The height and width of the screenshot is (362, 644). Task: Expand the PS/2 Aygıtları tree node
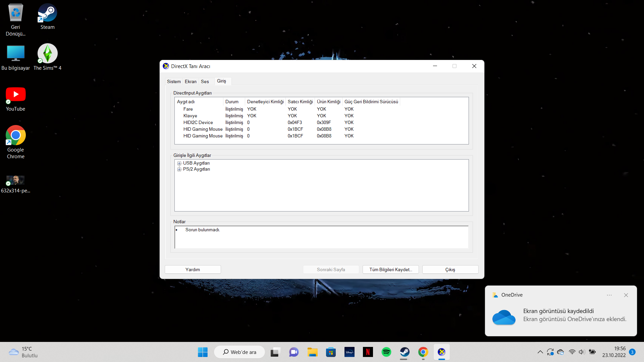179,170
